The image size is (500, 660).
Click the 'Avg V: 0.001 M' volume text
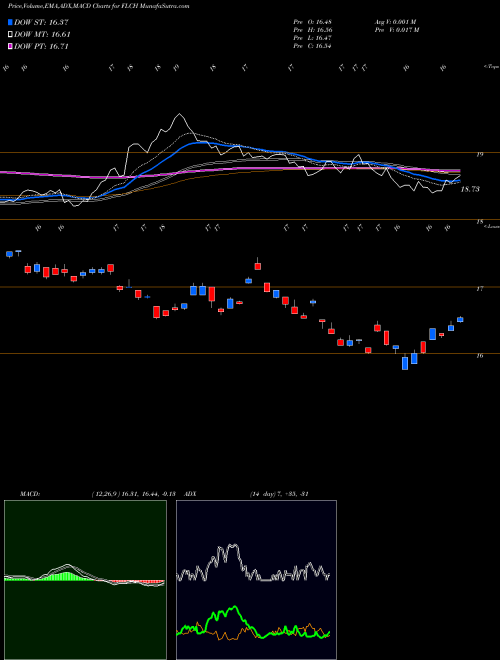(398, 22)
